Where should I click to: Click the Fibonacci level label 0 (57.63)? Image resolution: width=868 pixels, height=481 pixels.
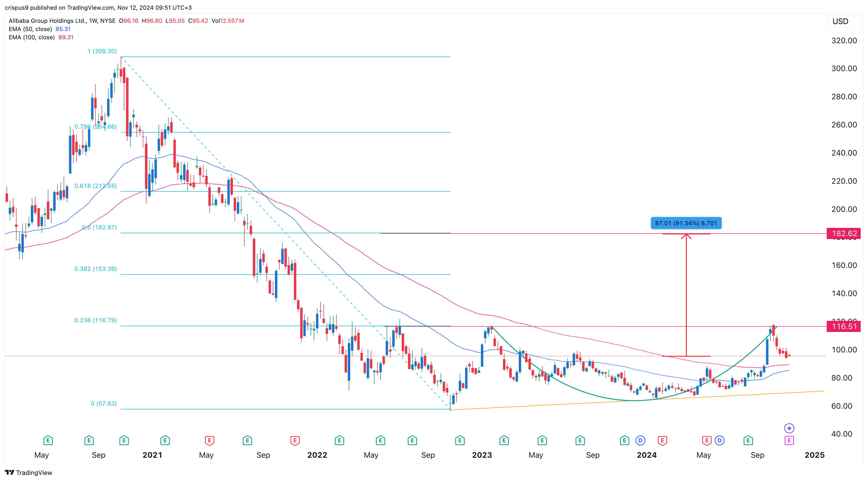pyautogui.click(x=104, y=403)
